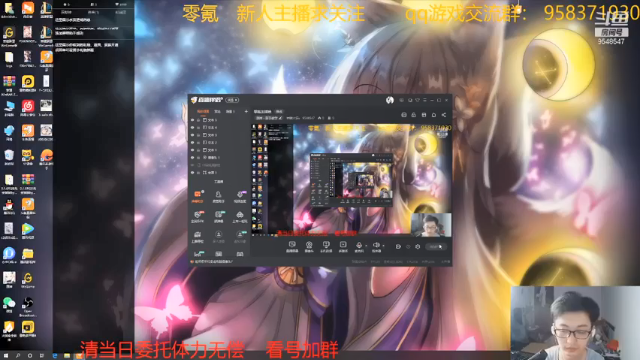
Task: Toggle eye icon of the first source row
Action: click(x=193, y=120)
